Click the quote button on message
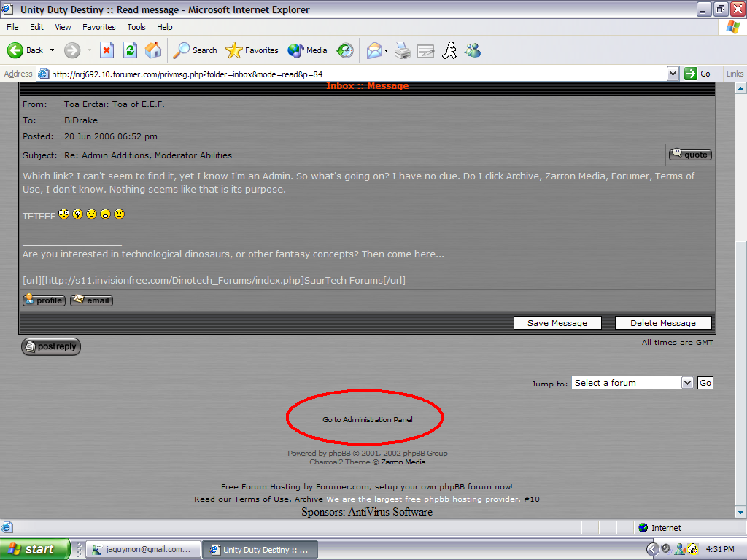The image size is (747, 560). coord(690,155)
